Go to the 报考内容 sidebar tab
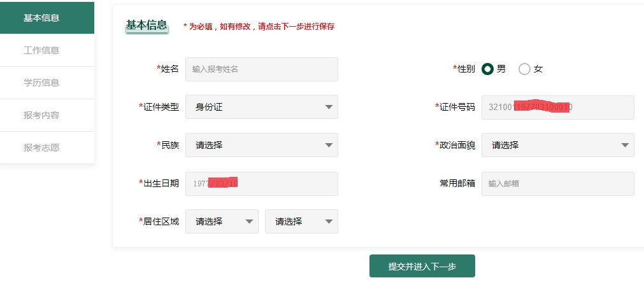This screenshot has width=644, height=285. point(41,115)
